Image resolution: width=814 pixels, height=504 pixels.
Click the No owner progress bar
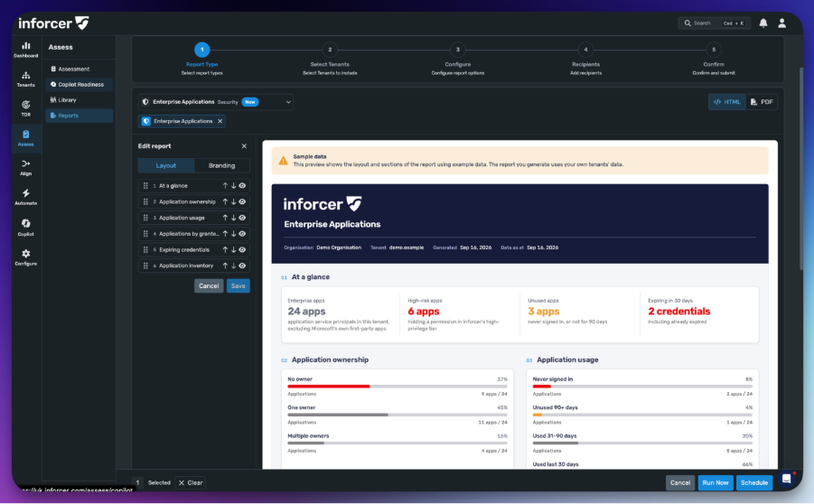(x=398, y=387)
